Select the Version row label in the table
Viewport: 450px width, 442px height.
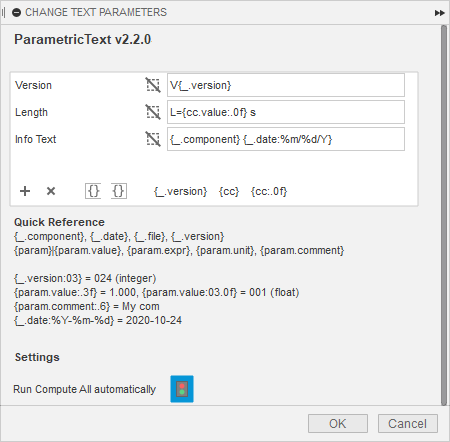pos(33,85)
